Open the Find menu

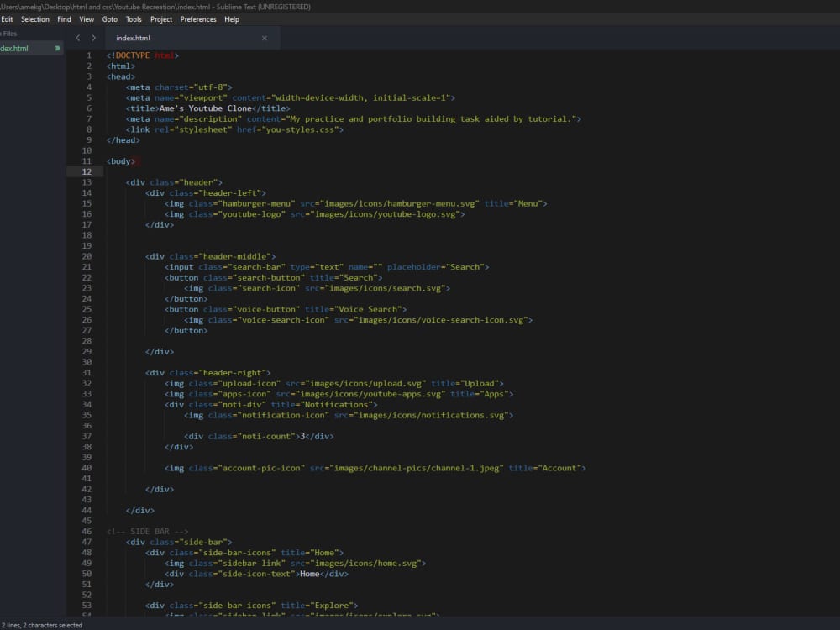(65, 18)
